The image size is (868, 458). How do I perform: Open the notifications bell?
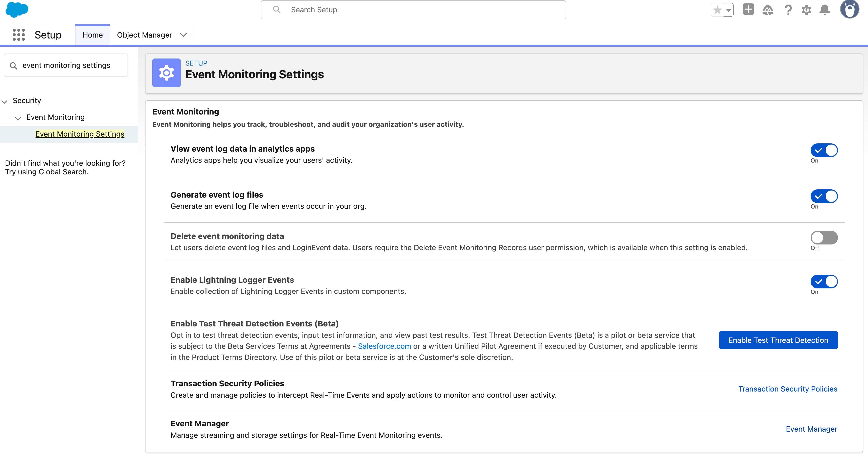(825, 10)
